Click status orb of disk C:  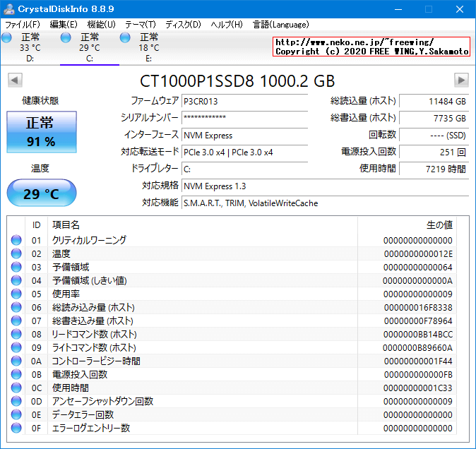coord(66,37)
